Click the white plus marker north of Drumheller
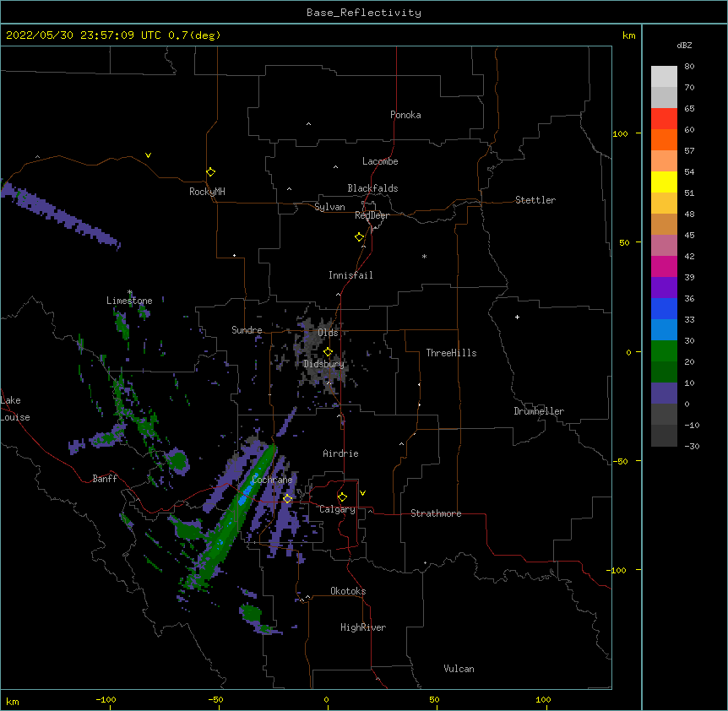 (x=517, y=317)
